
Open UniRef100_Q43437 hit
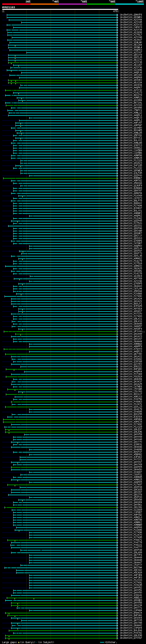131,382
